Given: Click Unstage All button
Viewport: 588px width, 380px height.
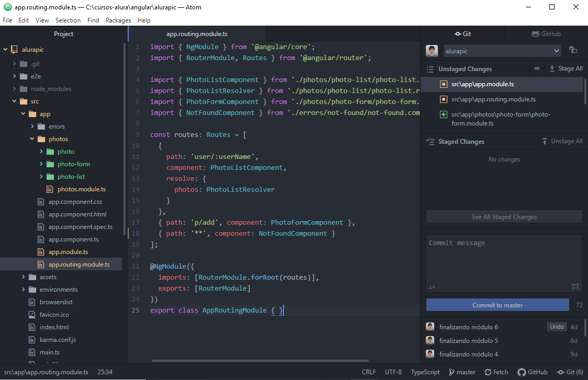Looking at the screenshot, I should [x=562, y=141].
